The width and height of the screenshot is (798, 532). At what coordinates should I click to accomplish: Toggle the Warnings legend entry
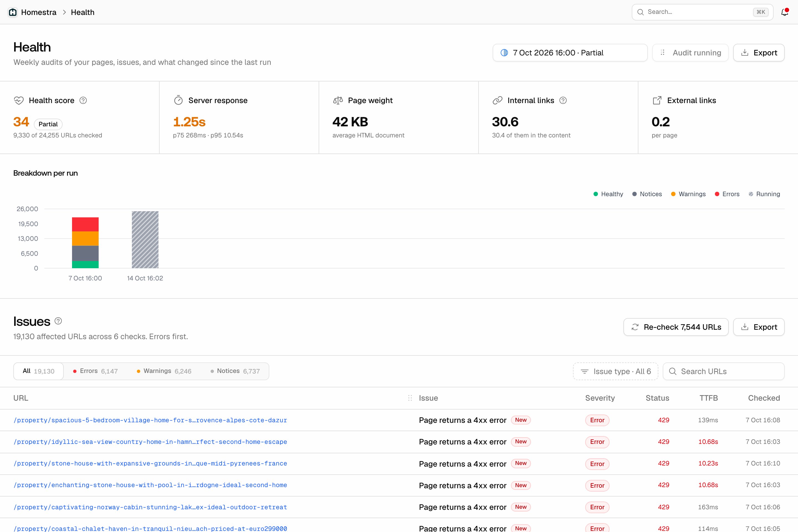(688, 194)
